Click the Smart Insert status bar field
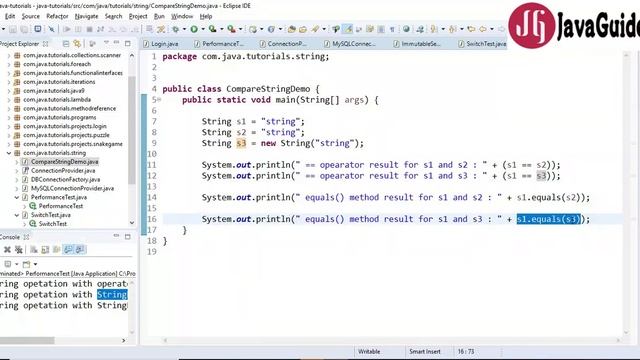 click(424, 351)
